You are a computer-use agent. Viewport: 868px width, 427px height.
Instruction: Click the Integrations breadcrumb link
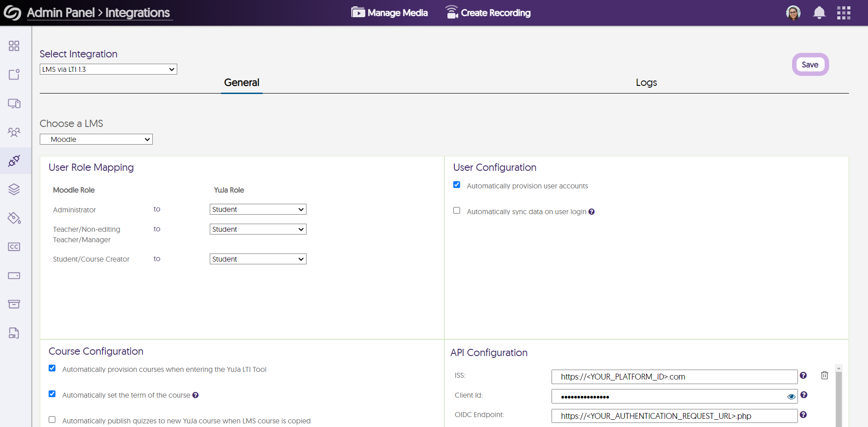(x=138, y=13)
